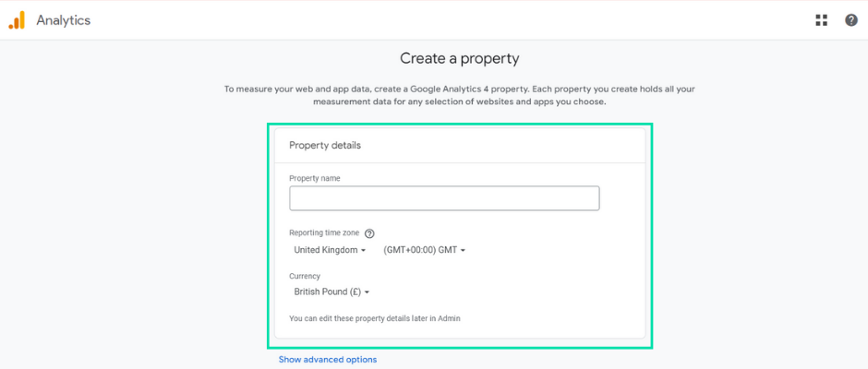Click the caret arrow beside GMT
This screenshot has height=369, width=868.
pyautogui.click(x=463, y=251)
